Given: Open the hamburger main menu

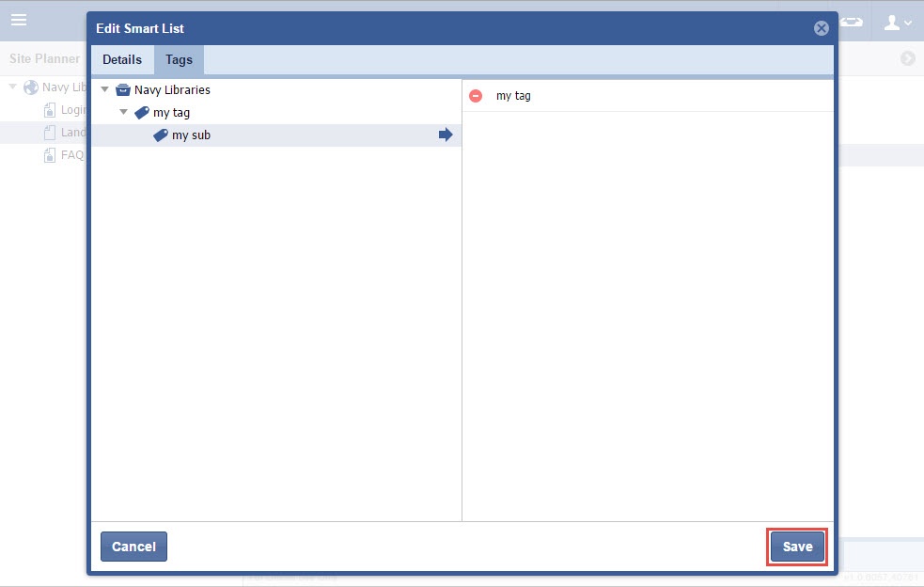Looking at the screenshot, I should [x=19, y=20].
